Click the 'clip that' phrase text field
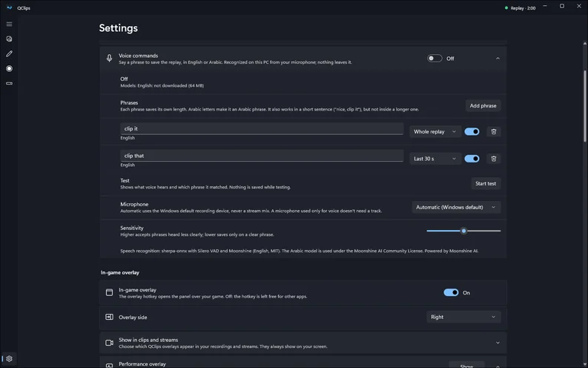This screenshot has width=588, height=368. (262, 156)
